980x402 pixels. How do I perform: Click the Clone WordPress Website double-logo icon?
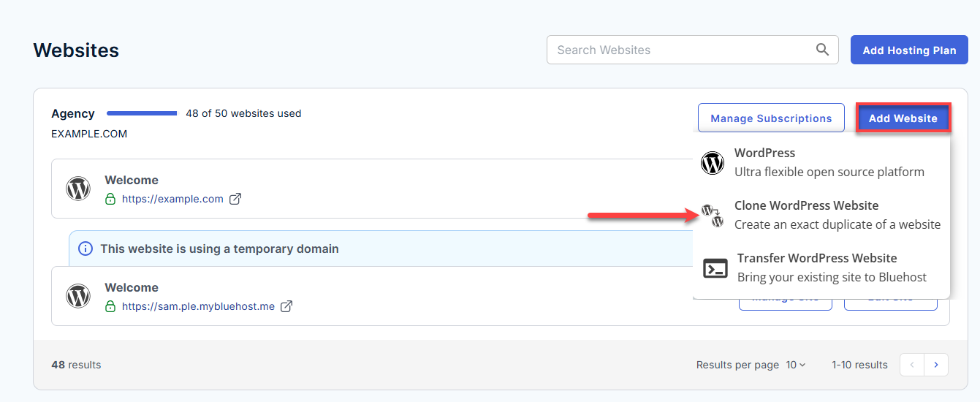tap(713, 216)
